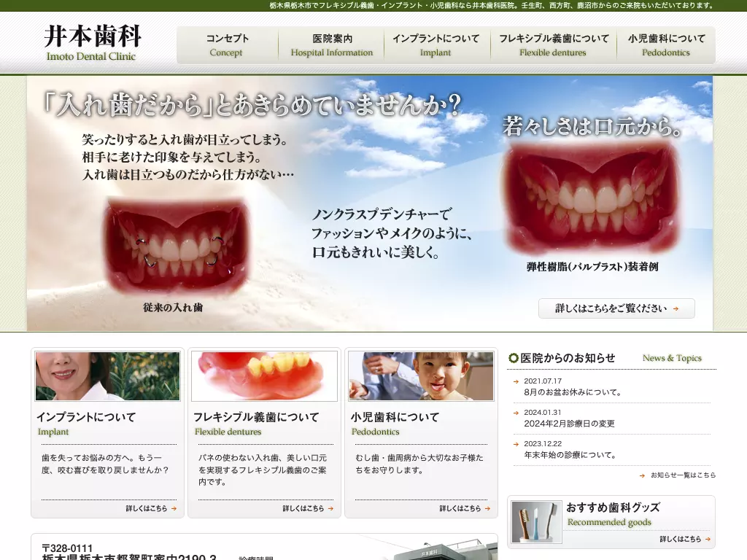Click the 従来の入れ歯 conventional denture image
Image resolution: width=747 pixels, height=560 pixels.
tap(176, 245)
